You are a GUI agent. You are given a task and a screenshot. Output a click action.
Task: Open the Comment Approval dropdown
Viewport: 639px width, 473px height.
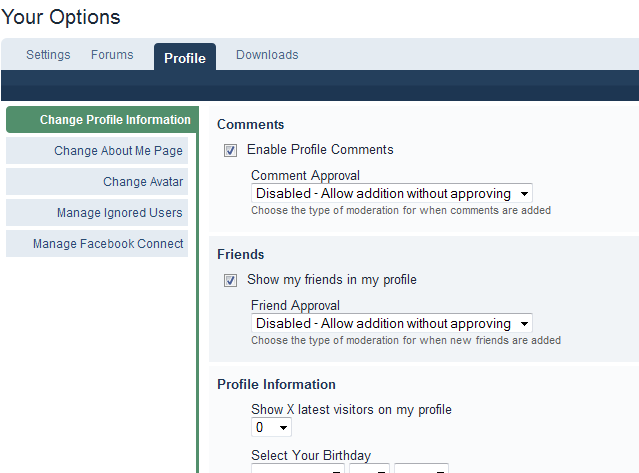(392, 194)
